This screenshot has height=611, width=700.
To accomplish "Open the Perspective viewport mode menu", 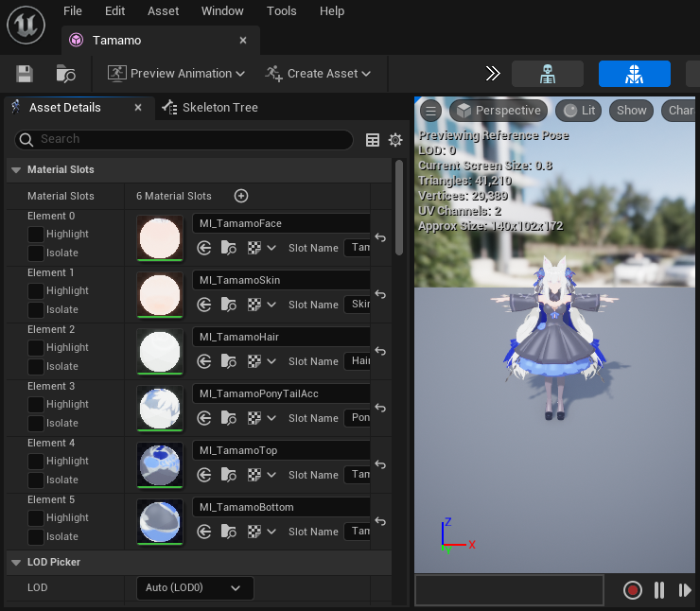I will coord(499,111).
